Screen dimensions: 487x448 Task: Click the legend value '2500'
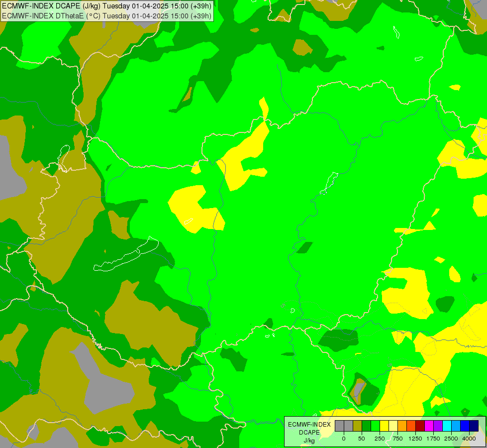click(451, 439)
